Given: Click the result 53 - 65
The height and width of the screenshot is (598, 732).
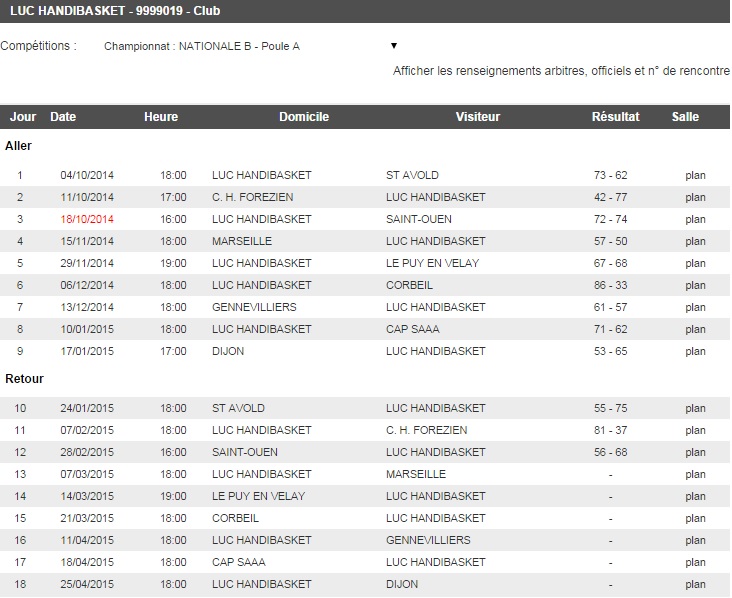Looking at the screenshot, I should tap(610, 351).
